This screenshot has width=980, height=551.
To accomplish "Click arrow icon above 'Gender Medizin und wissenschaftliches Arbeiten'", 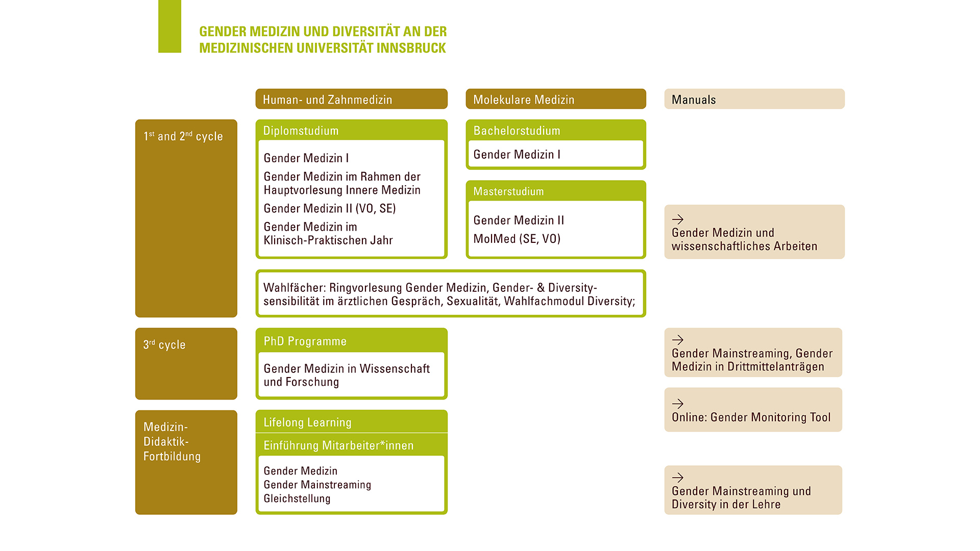I will coord(677,219).
